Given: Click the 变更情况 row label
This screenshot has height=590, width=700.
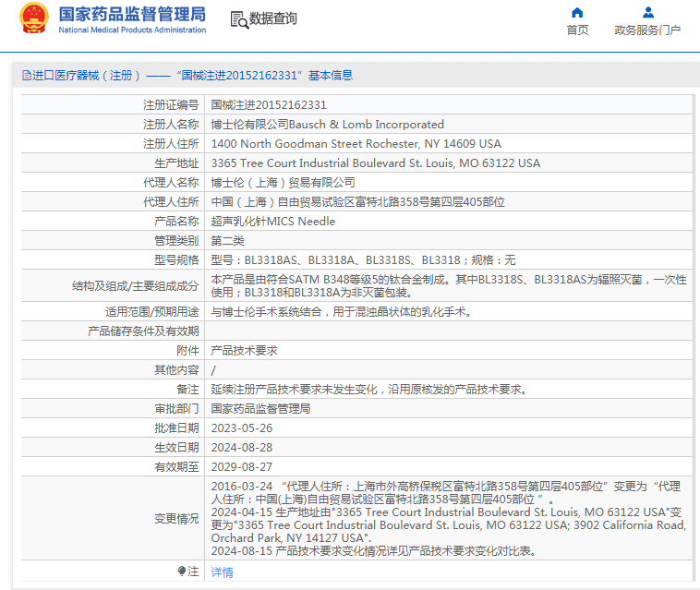Looking at the screenshot, I should (x=176, y=519).
